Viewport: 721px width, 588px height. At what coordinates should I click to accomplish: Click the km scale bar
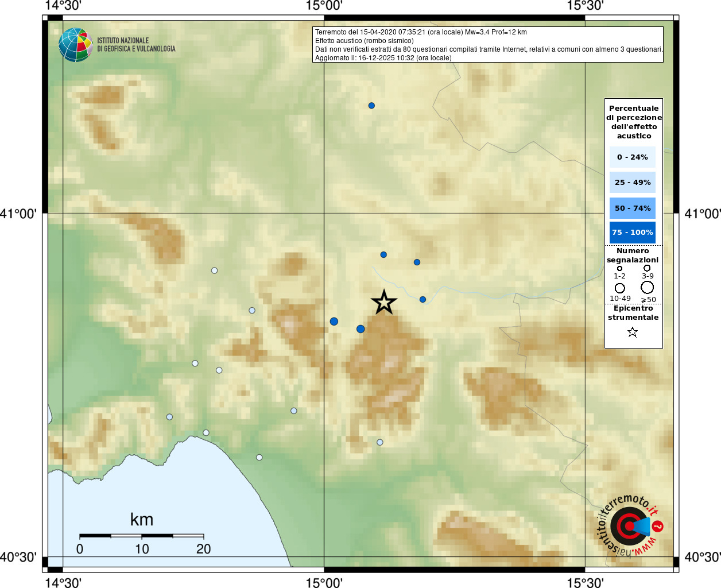(141, 536)
